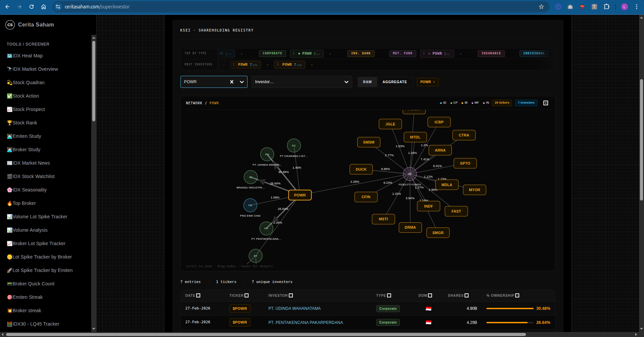Click the Cerita Saham CS logo
Screen dimensions: 644x337
coord(10,25)
